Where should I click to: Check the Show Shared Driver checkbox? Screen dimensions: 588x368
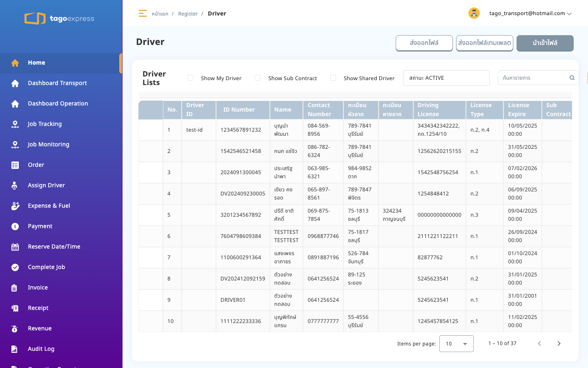(x=333, y=78)
